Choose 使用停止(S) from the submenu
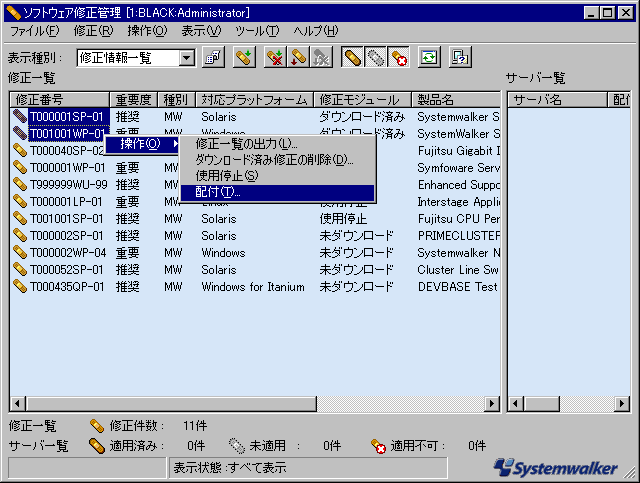The width and height of the screenshot is (640, 483). [x=278, y=176]
